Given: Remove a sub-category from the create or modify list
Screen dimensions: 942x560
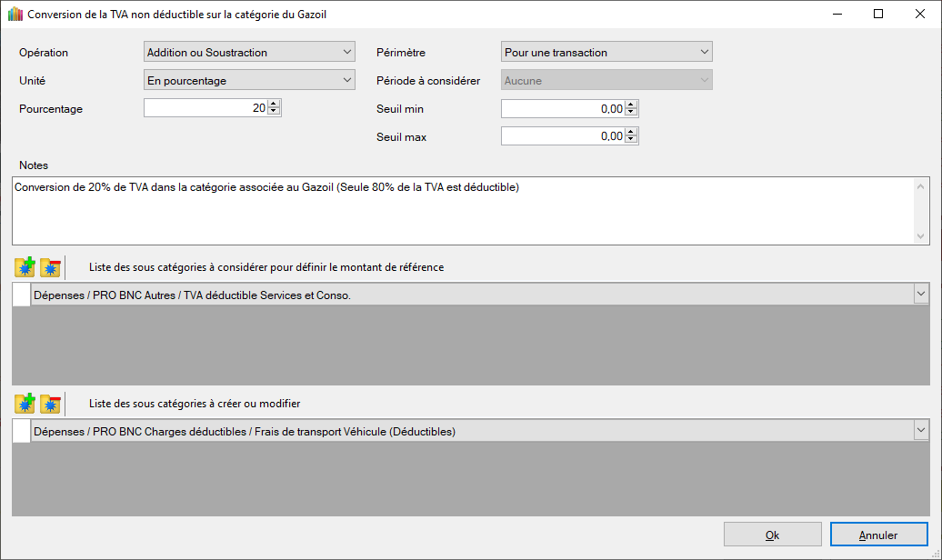Looking at the screenshot, I should pos(50,404).
